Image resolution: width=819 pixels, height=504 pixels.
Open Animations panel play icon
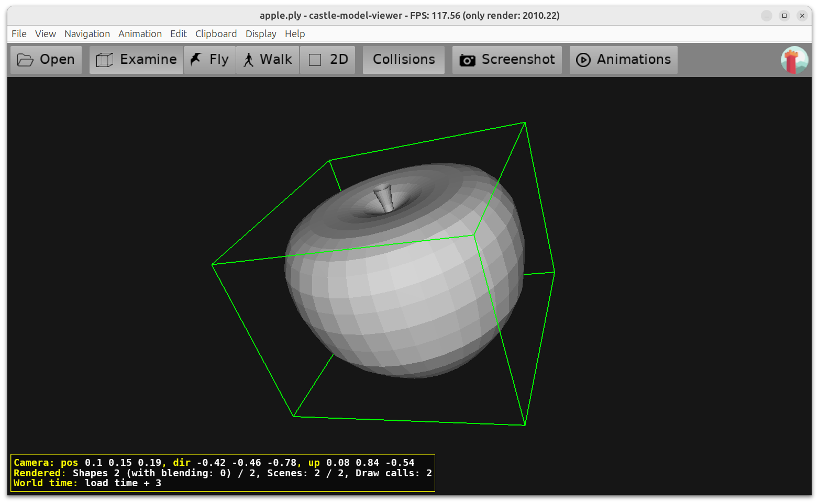(x=583, y=60)
